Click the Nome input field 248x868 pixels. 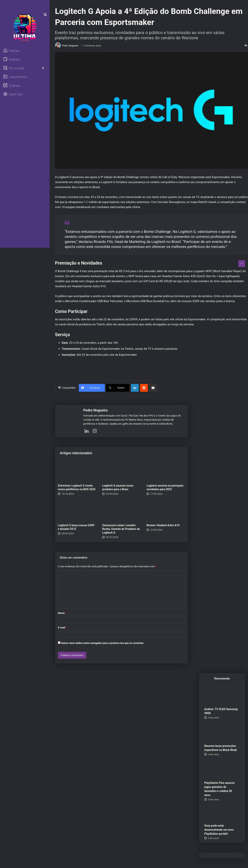click(x=121, y=619)
